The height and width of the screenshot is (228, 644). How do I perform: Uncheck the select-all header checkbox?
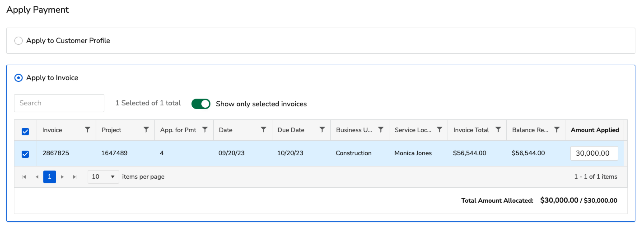[x=25, y=131]
